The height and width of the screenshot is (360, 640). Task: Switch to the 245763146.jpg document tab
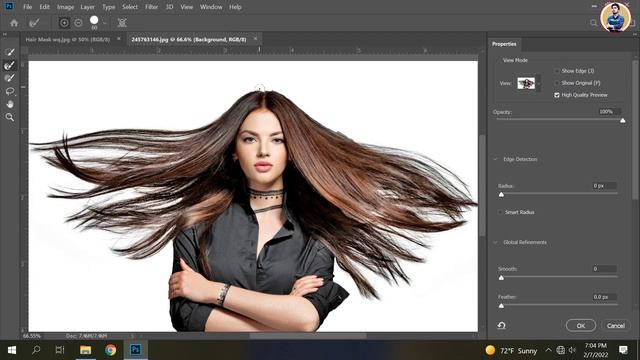(189, 39)
